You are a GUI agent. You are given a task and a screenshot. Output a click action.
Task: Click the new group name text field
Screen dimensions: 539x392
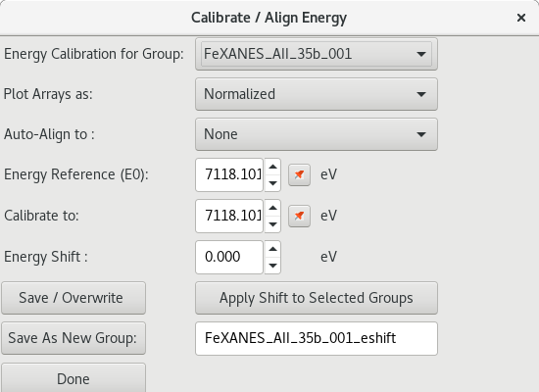(x=317, y=338)
